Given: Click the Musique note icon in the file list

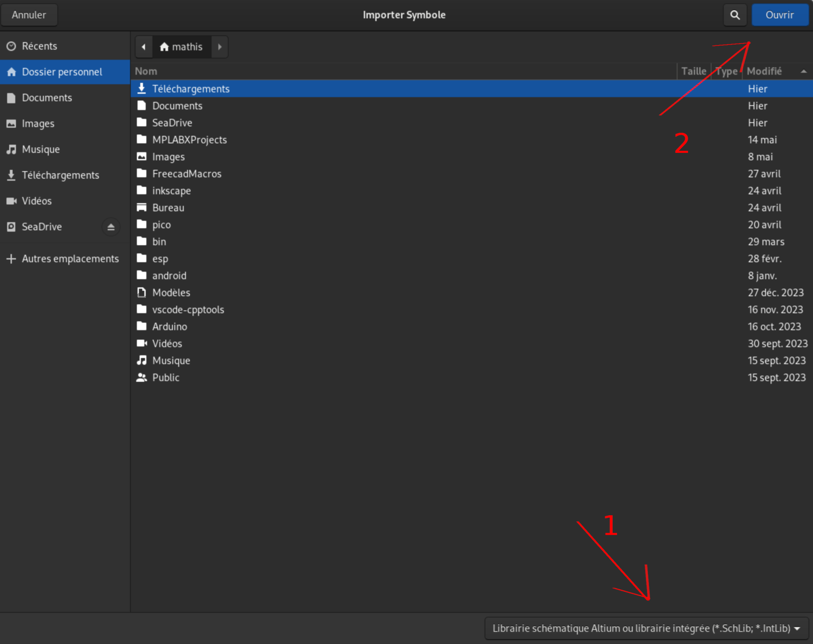Looking at the screenshot, I should (x=141, y=360).
